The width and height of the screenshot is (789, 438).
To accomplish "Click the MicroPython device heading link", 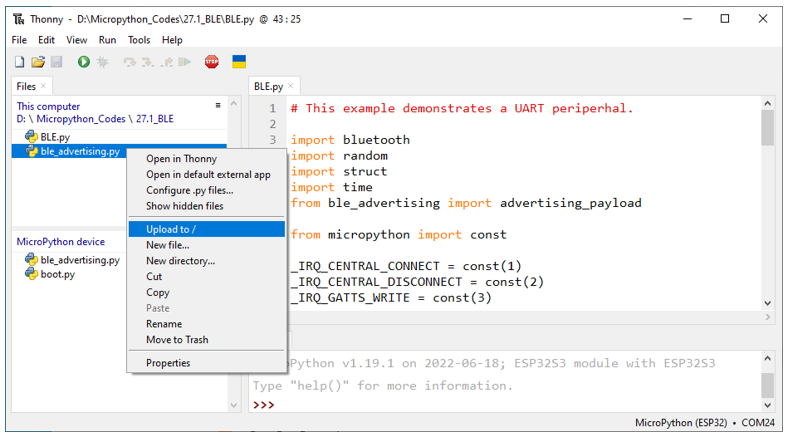I will [x=61, y=242].
